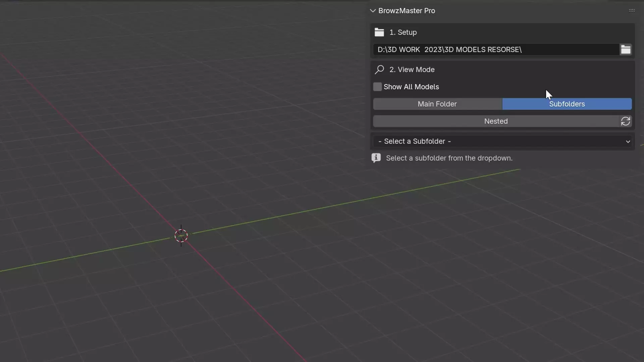This screenshot has height=362, width=644.
Task: Click the info speech-bubble icon
Action: coord(376,158)
